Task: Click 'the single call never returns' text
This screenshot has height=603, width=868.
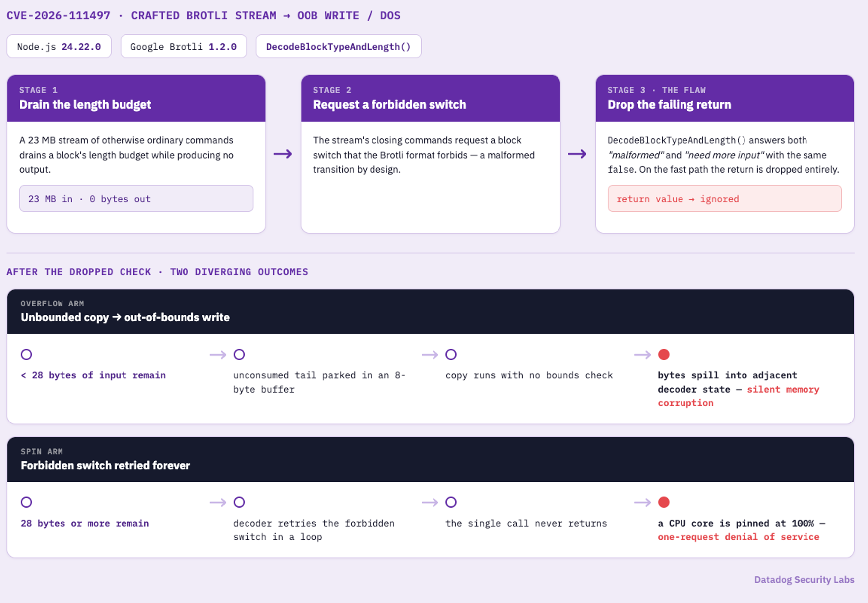Action: pos(526,523)
